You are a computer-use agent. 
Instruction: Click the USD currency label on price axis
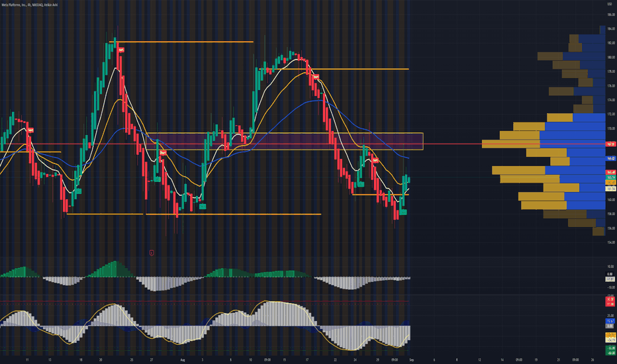(x=610, y=5)
